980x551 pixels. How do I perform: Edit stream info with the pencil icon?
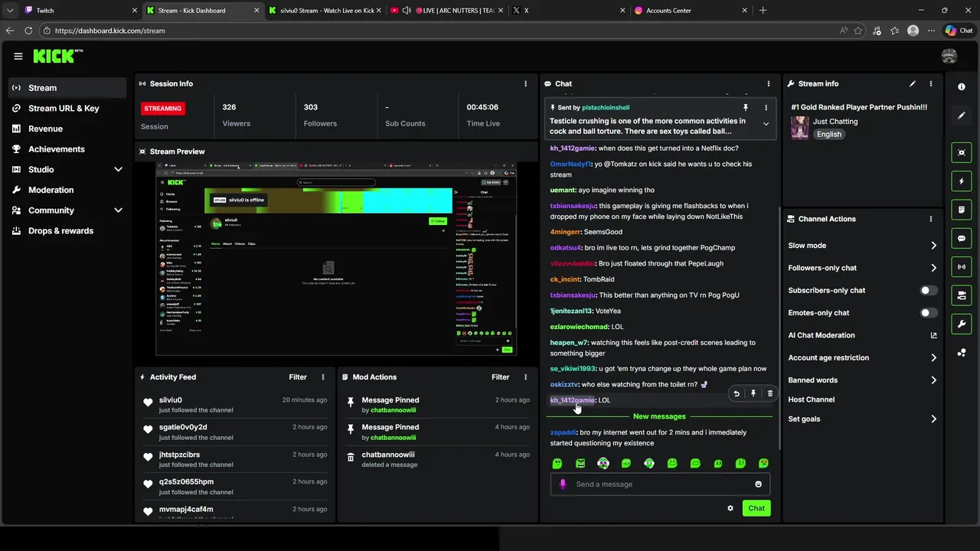[913, 83]
